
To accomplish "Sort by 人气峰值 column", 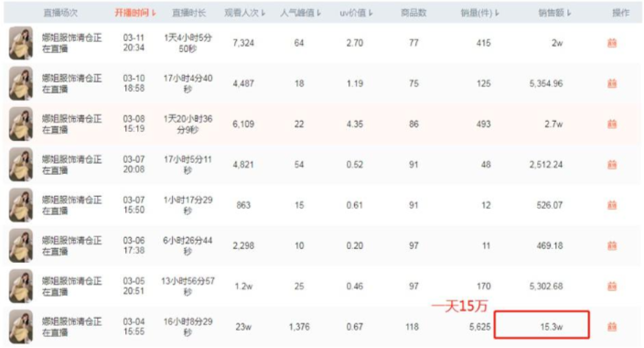I will (x=300, y=13).
